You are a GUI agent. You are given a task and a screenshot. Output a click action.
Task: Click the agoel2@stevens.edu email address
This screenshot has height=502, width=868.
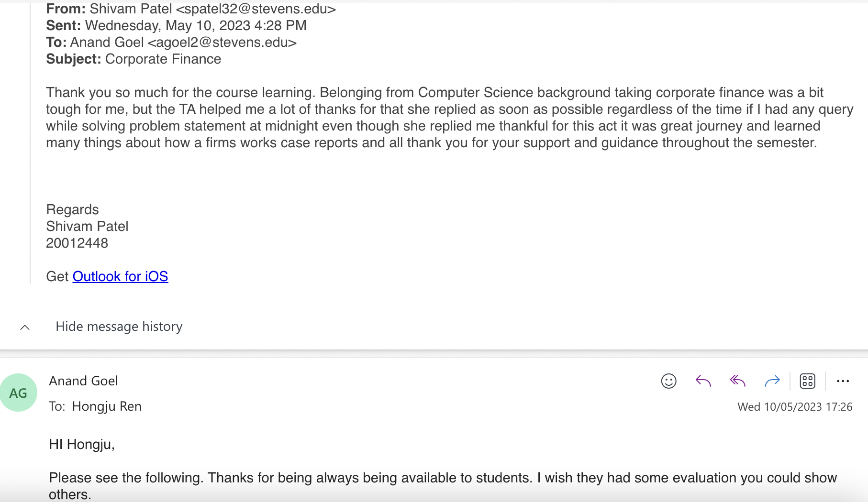pyautogui.click(x=222, y=42)
